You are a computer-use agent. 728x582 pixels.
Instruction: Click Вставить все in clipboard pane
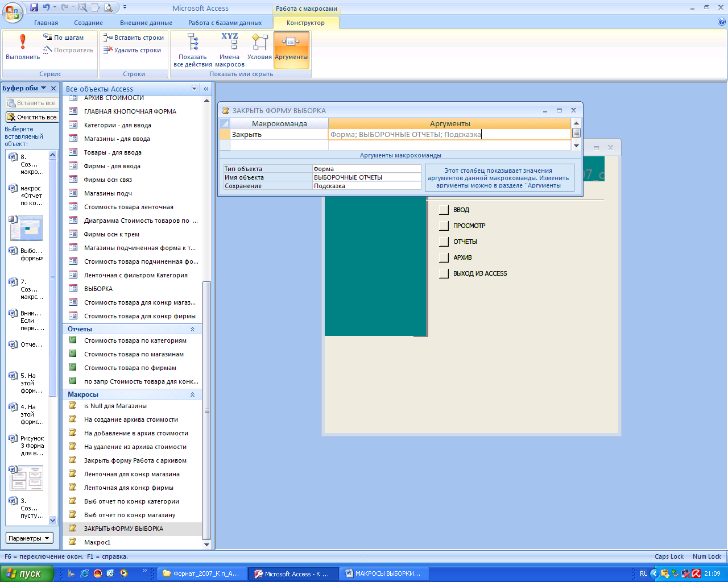[x=31, y=103]
